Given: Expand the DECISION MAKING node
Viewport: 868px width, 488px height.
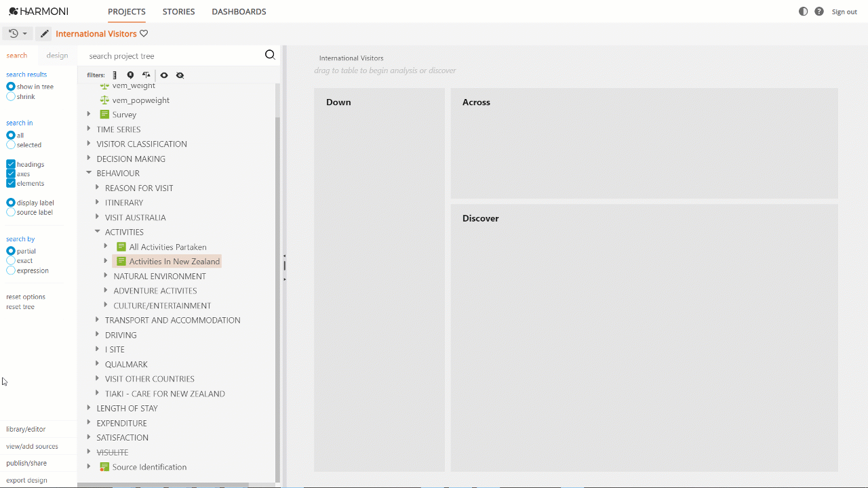Looking at the screenshot, I should click(89, 158).
